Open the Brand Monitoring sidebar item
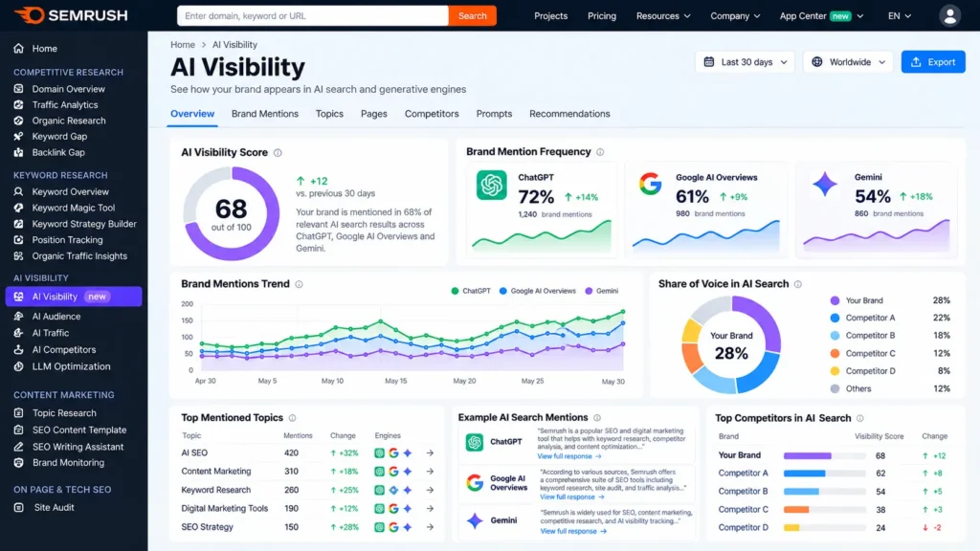This screenshot has height=551, width=980. pos(68,463)
